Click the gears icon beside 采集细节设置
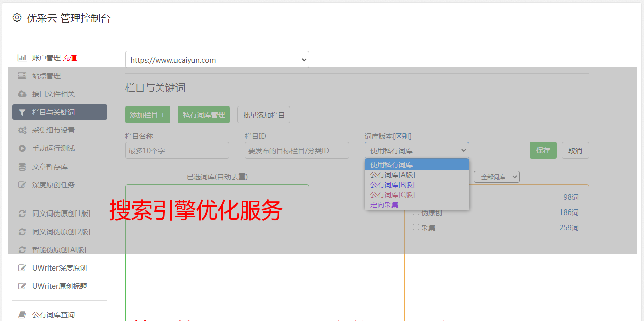644x321 pixels. coord(22,130)
